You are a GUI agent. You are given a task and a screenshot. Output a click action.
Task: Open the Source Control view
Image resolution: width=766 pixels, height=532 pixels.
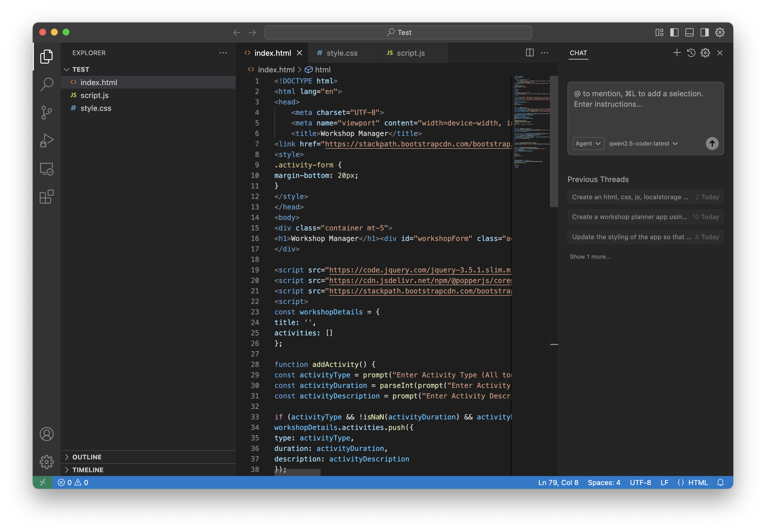(47, 112)
